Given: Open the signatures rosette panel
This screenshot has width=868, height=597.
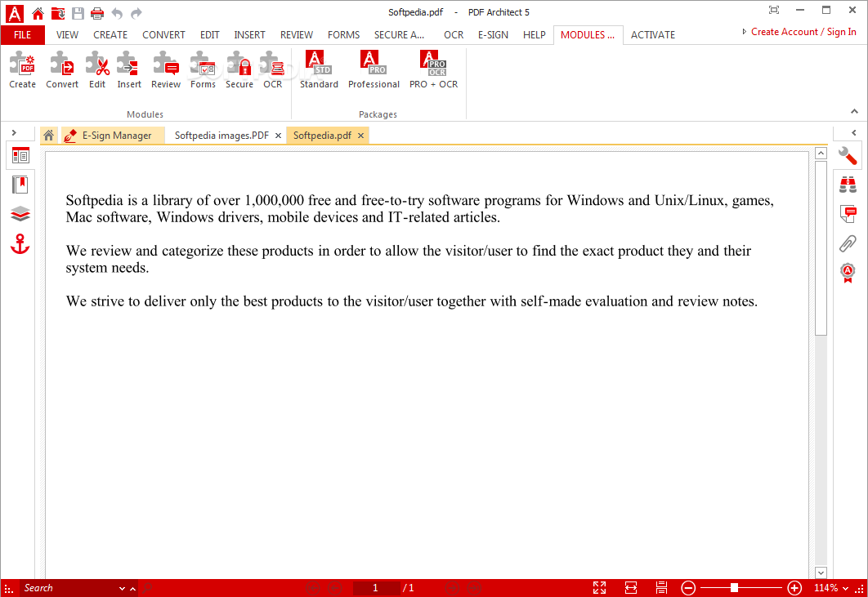Looking at the screenshot, I should (848, 272).
